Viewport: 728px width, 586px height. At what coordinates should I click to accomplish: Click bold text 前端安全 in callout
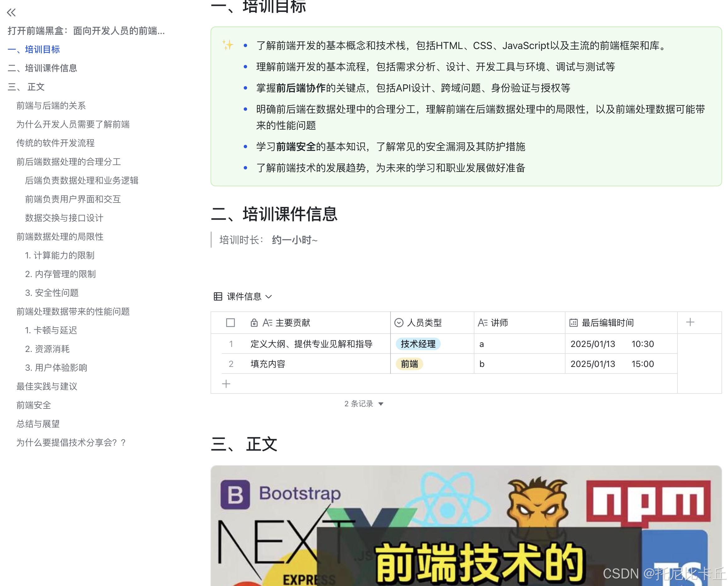[296, 147]
